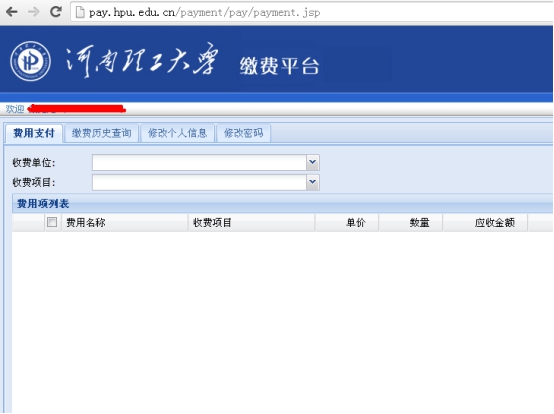Open the 修改密码 tab

tap(243, 133)
